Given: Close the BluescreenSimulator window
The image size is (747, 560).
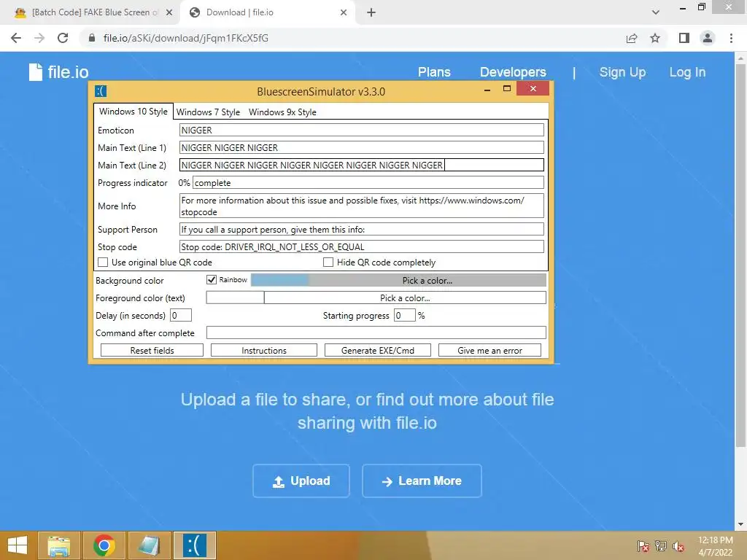Looking at the screenshot, I should tap(533, 88).
